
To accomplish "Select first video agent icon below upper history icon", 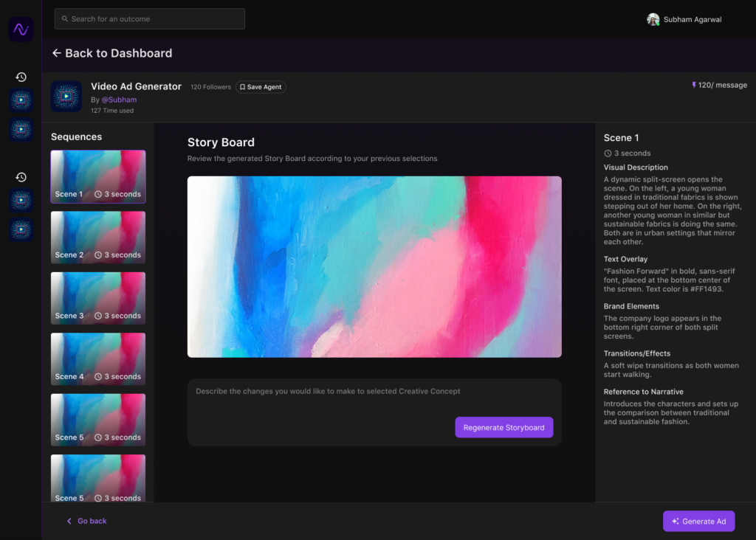I will click(x=21, y=101).
